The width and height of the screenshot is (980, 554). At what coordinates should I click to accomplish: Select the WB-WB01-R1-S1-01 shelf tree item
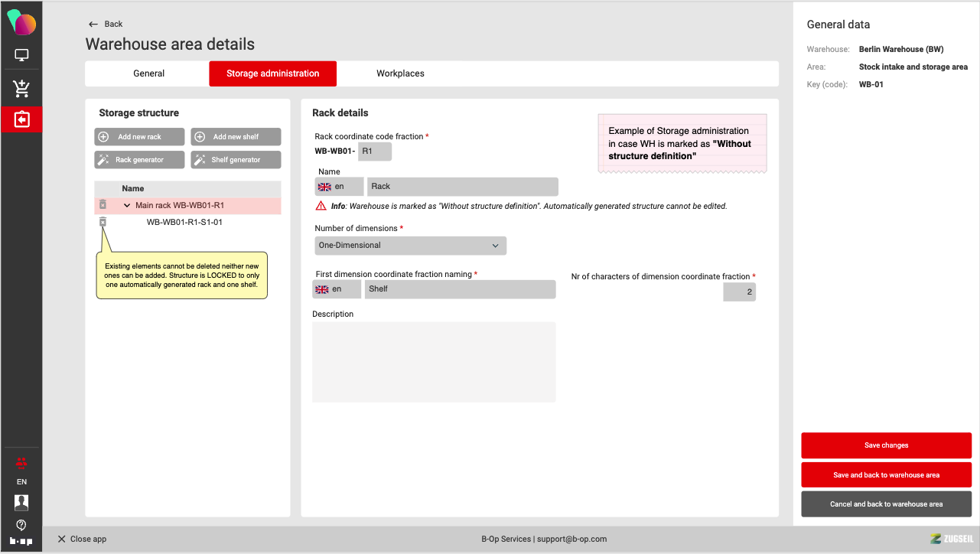184,223
